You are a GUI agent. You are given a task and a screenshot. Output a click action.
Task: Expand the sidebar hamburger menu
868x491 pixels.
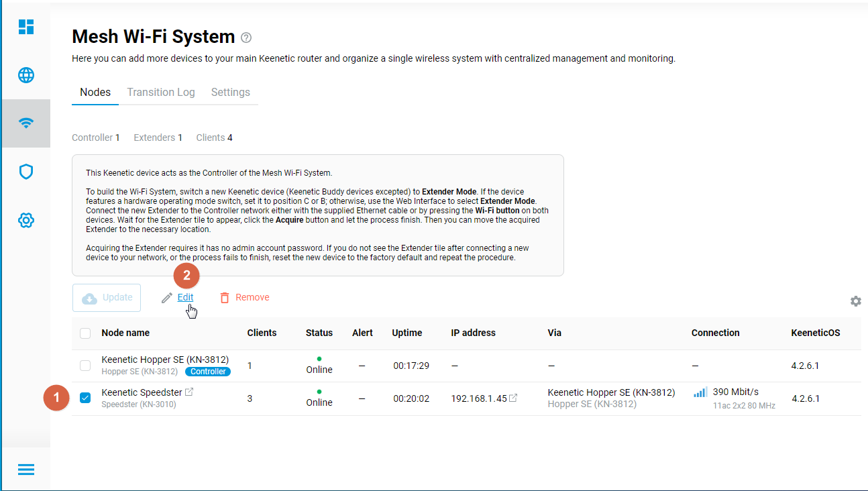(x=26, y=470)
